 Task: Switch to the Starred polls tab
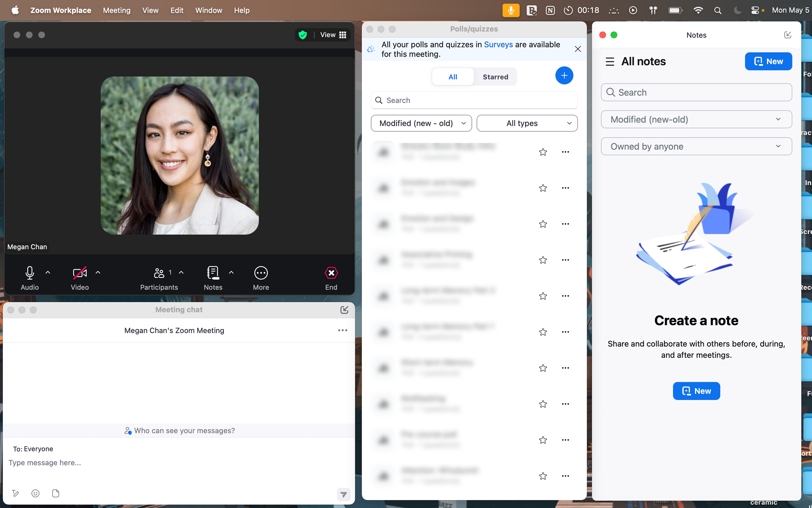[x=495, y=77]
